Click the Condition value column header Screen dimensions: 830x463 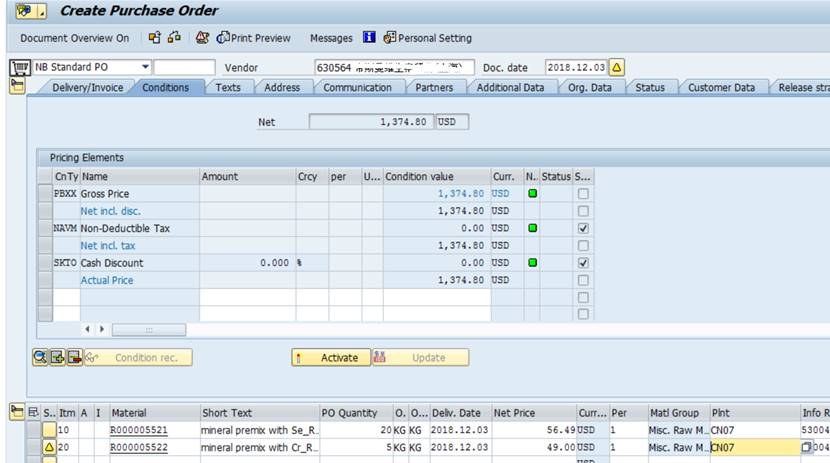point(437,176)
